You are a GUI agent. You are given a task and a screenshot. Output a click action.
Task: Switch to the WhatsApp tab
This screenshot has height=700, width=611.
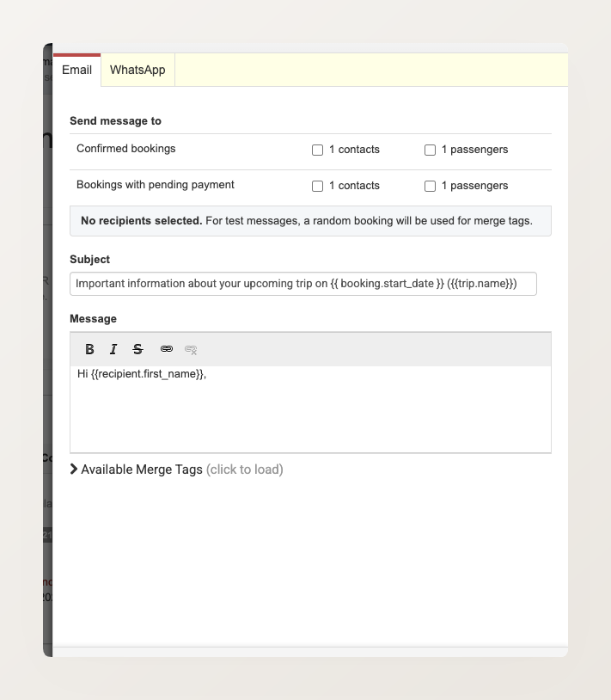pos(137,71)
